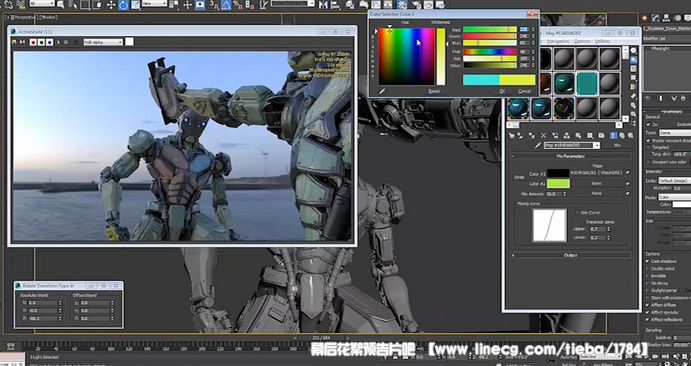Click the Red slider in the Color Selector

pyautogui.click(x=490, y=30)
